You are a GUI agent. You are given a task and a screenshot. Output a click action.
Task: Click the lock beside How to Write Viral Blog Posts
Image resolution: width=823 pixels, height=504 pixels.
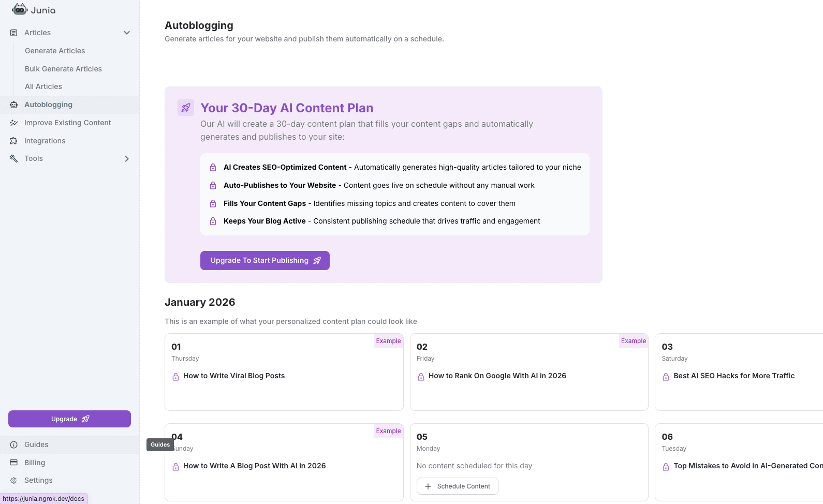tap(175, 376)
